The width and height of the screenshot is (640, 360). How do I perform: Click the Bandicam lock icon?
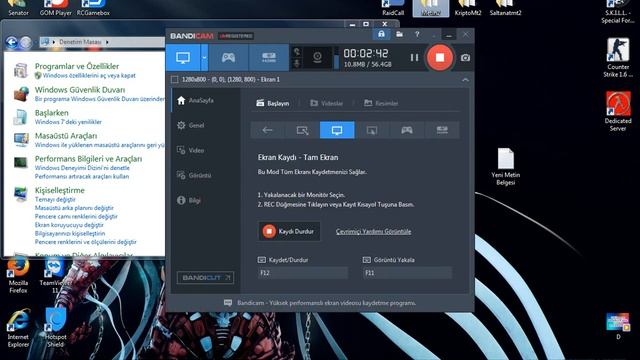tap(381, 34)
